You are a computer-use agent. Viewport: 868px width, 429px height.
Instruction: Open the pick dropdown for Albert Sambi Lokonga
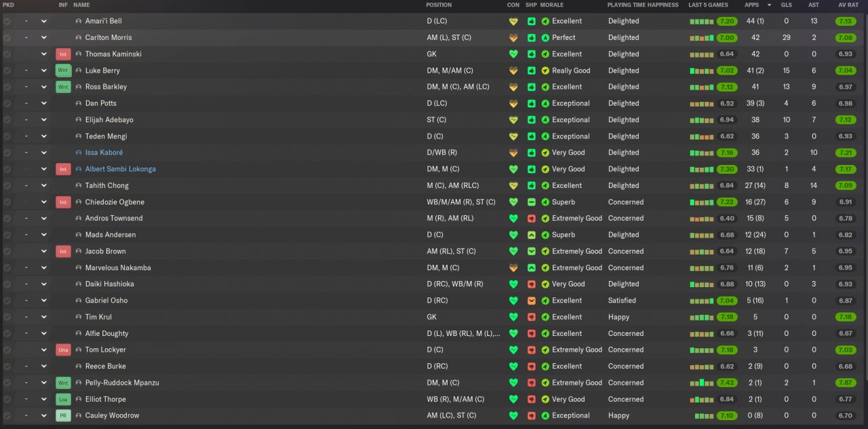coord(44,169)
